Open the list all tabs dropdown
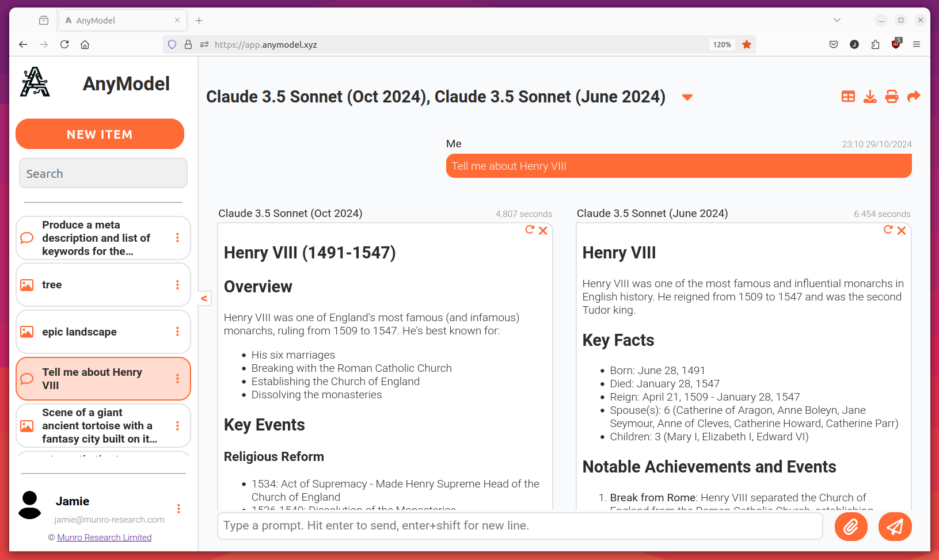Viewport: 939px width, 560px height. (x=837, y=20)
